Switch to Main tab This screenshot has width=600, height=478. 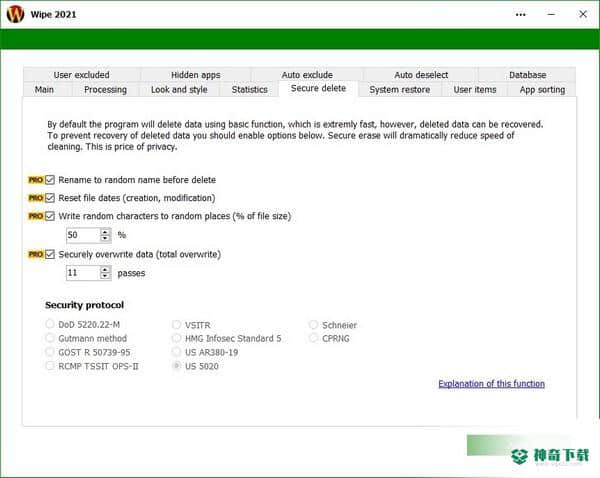coord(44,90)
